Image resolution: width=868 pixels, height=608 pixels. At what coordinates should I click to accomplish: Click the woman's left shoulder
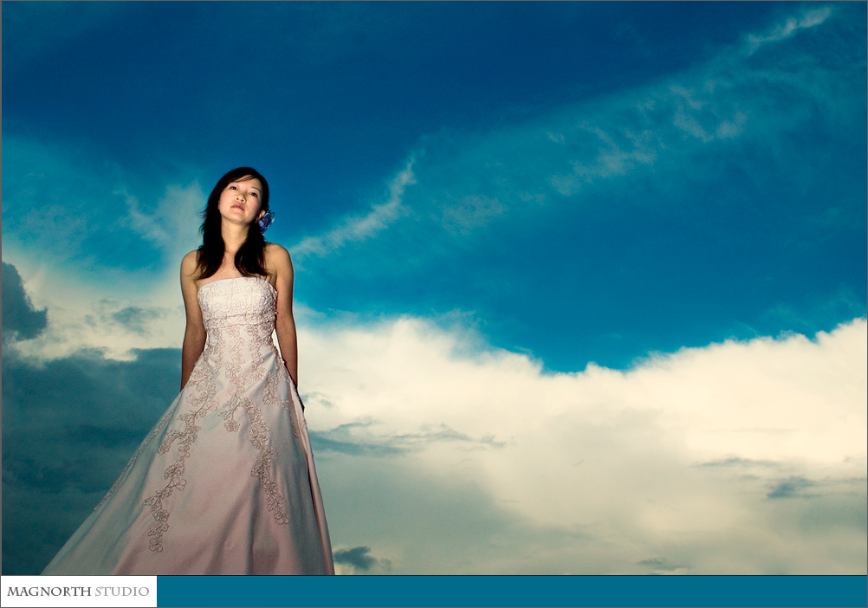point(277,257)
